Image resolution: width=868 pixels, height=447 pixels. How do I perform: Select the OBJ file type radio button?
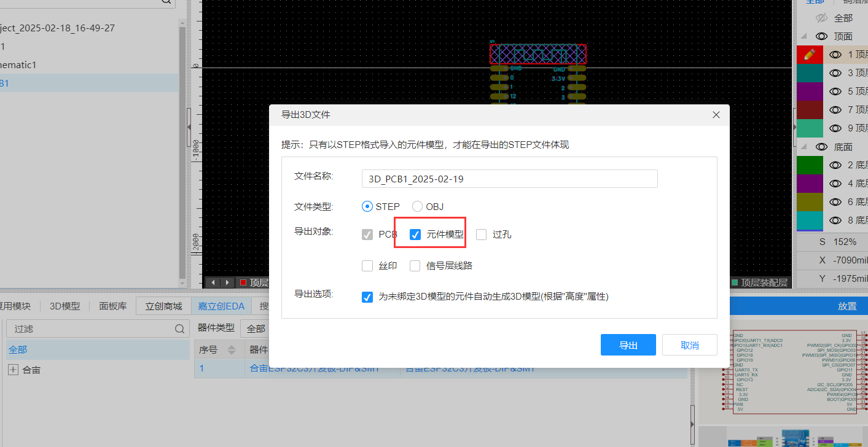point(417,206)
